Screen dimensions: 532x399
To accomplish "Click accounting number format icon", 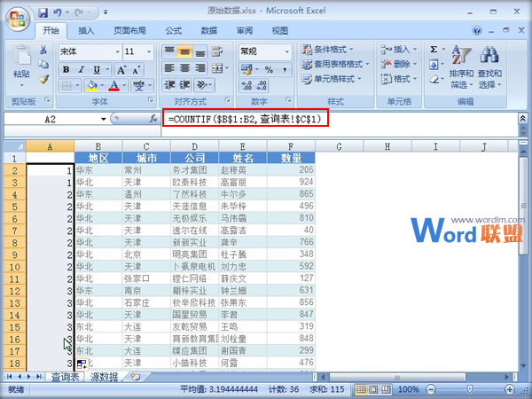I will click(x=246, y=70).
